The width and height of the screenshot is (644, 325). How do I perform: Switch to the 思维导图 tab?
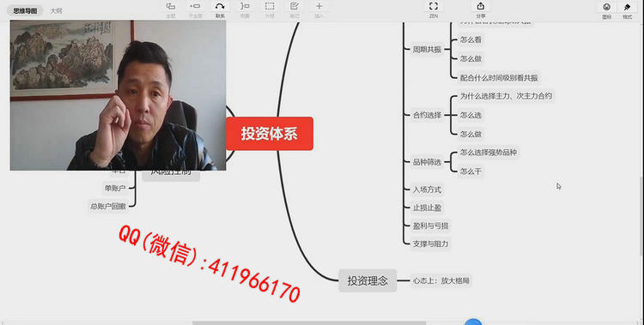(x=25, y=10)
